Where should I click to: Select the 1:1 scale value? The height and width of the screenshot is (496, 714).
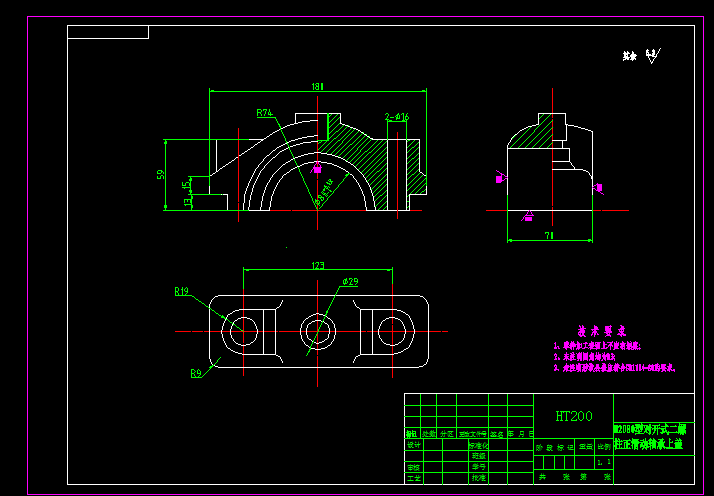(x=604, y=462)
